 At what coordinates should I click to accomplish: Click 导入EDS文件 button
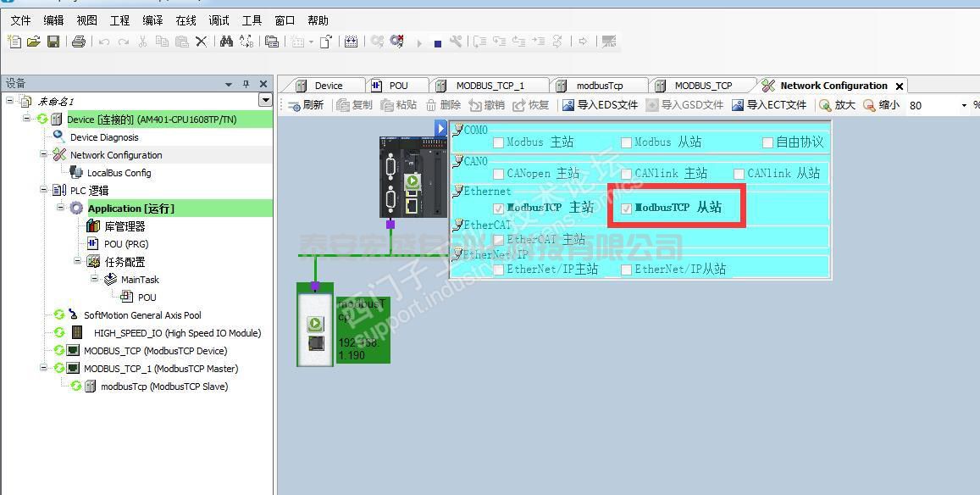(x=600, y=105)
